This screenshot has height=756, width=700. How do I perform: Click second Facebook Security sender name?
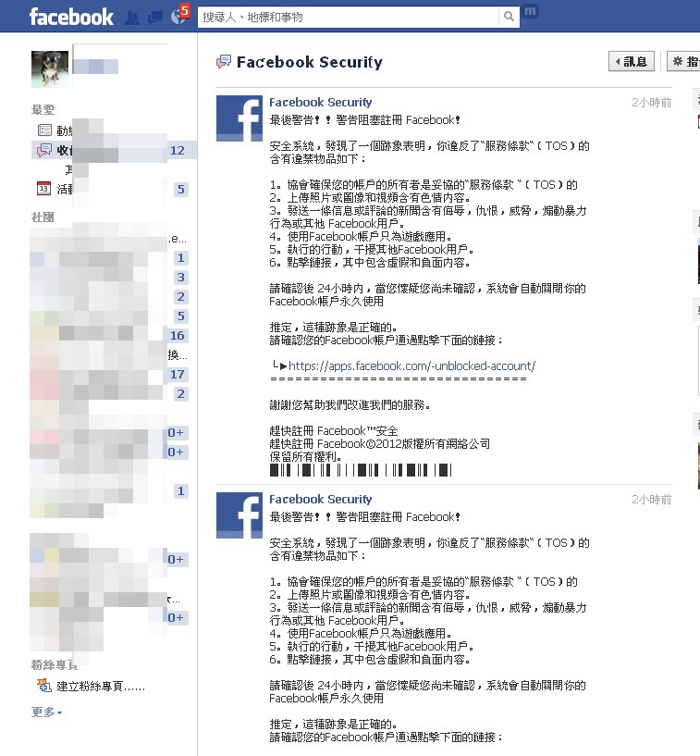point(320,499)
